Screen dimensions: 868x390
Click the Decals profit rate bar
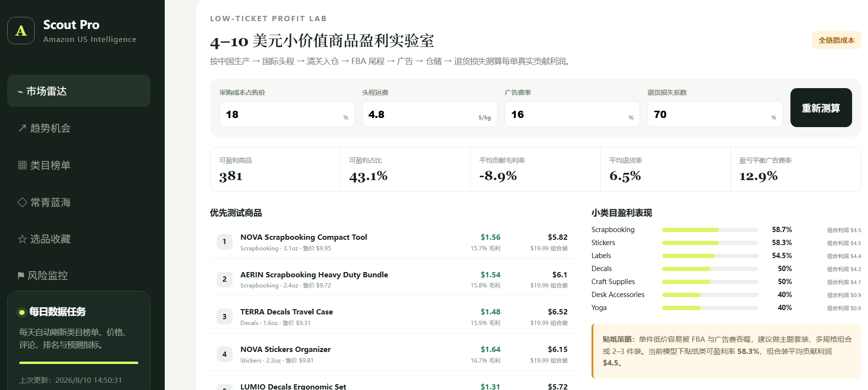[710, 269]
